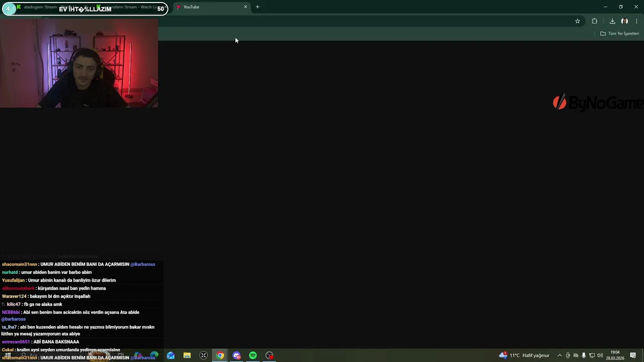Click username ta_lha7 in chat
Viewport: 644px width, 362px height.
9,327
